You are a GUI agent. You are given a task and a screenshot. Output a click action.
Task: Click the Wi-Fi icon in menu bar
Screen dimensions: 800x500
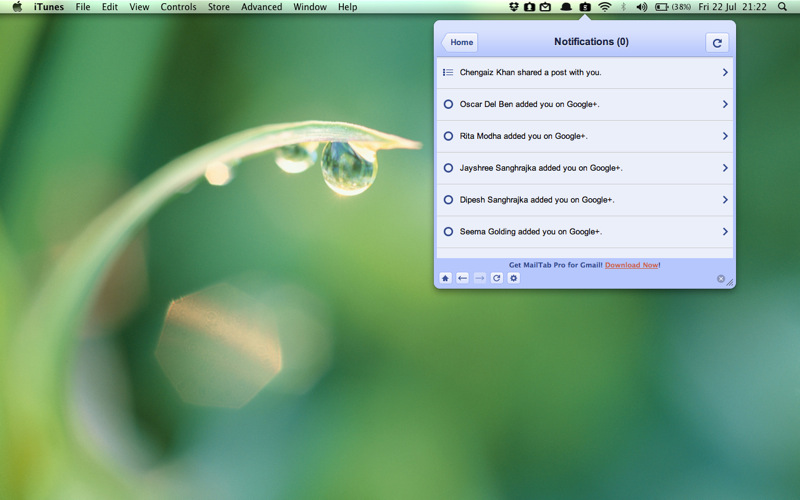click(x=604, y=7)
